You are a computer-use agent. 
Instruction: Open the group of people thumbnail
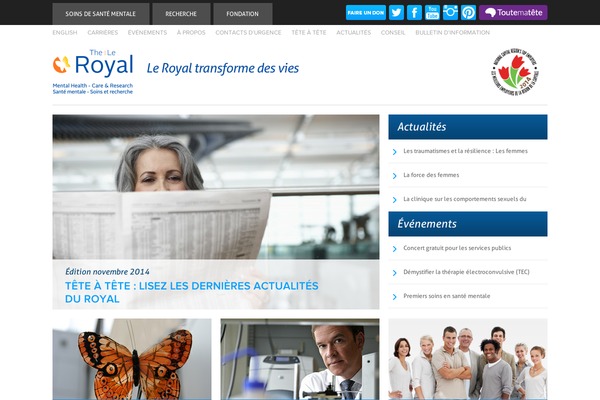click(468, 359)
